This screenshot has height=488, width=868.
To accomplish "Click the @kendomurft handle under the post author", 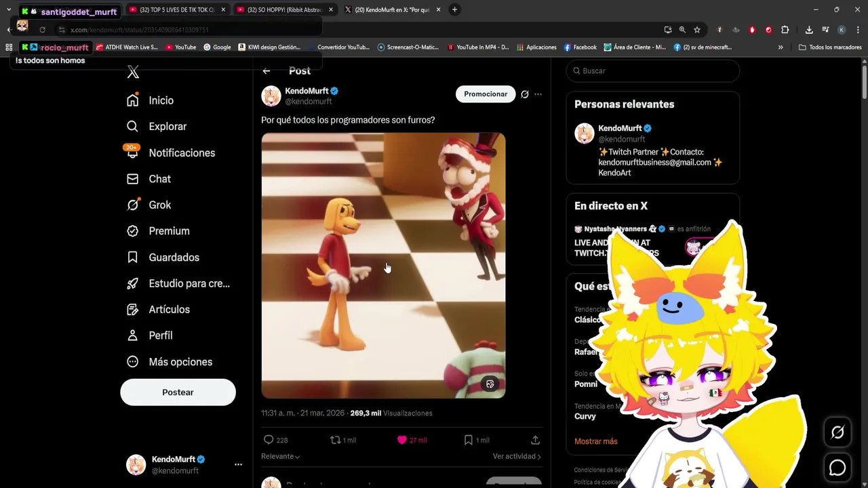I will (309, 102).
